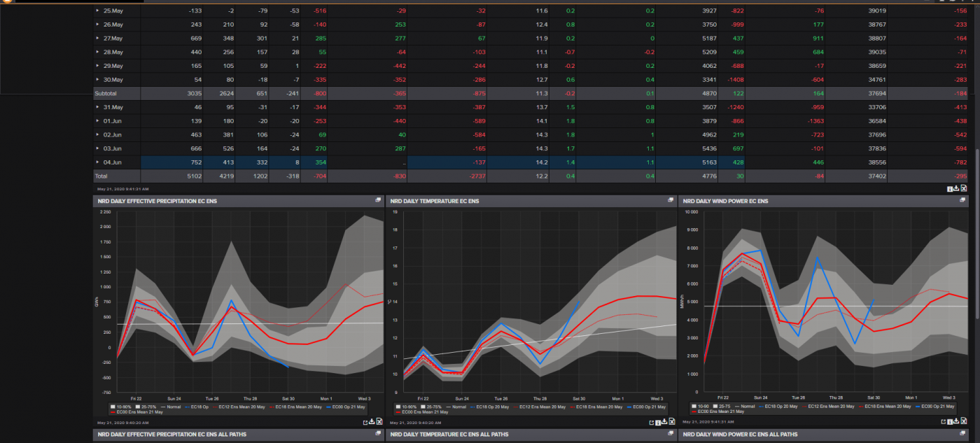Expand the 31.May row details
Viewport: 980px width, 443px height.
point(96,108)
